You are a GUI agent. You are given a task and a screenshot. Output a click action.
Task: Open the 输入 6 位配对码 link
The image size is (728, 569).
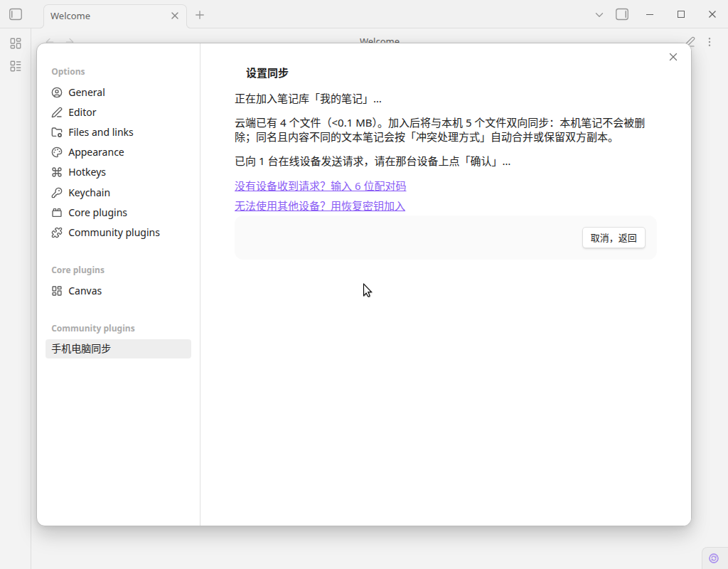tap(321, 186)
